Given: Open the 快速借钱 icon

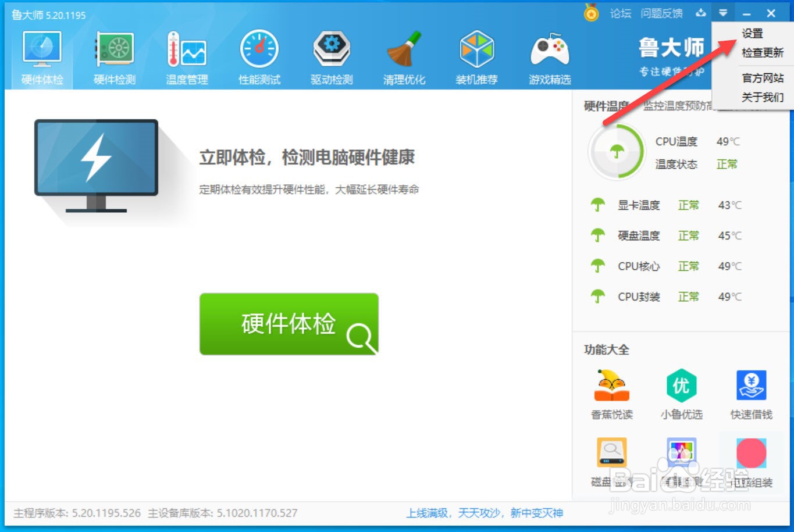Looking at the screenshot, I should pyautogui.click(x=752, y=385).
